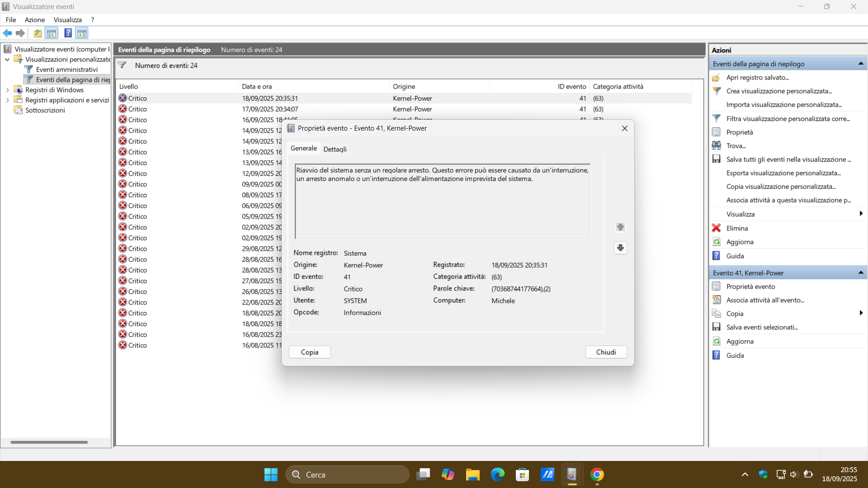The image size is (868, 488).
Task: Click the down arrow event navigation button
Action: coord(620,248)
